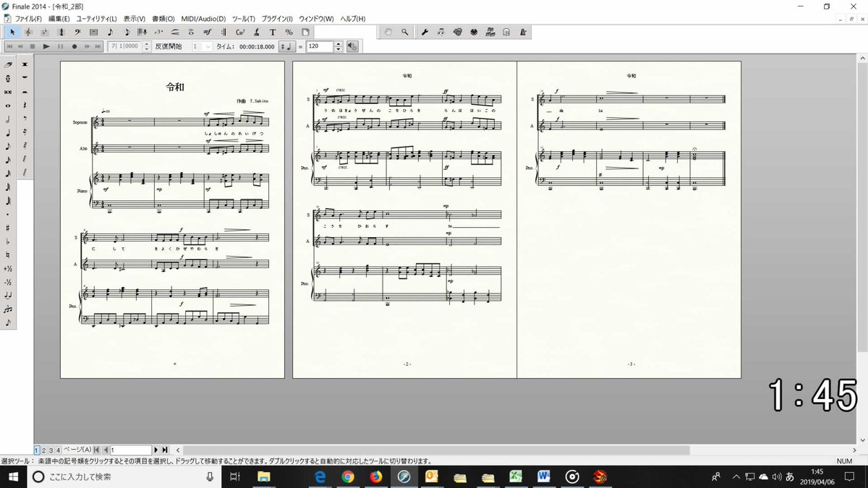This screenshot has width=868, height=488.
Task: Open the ファイル(F) menu
Action: (x=28, y=18)
